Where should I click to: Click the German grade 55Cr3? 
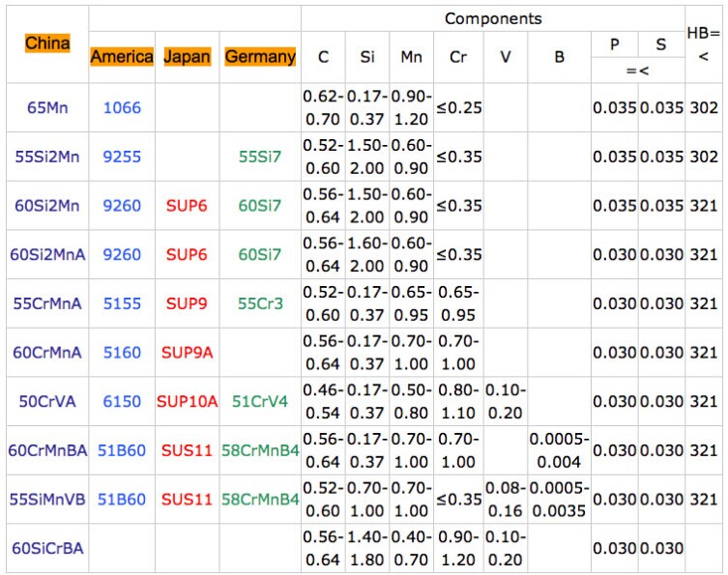click(x=260, y=303)
